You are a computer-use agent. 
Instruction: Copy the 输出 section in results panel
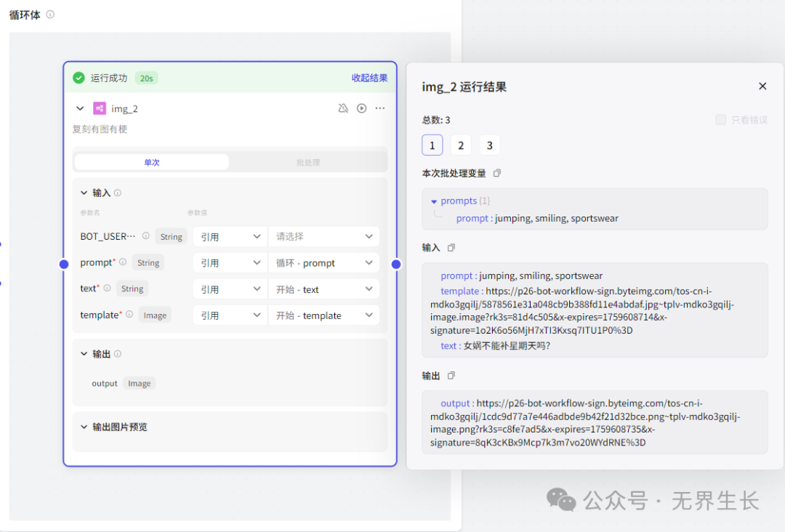click(x=451, y=376)
